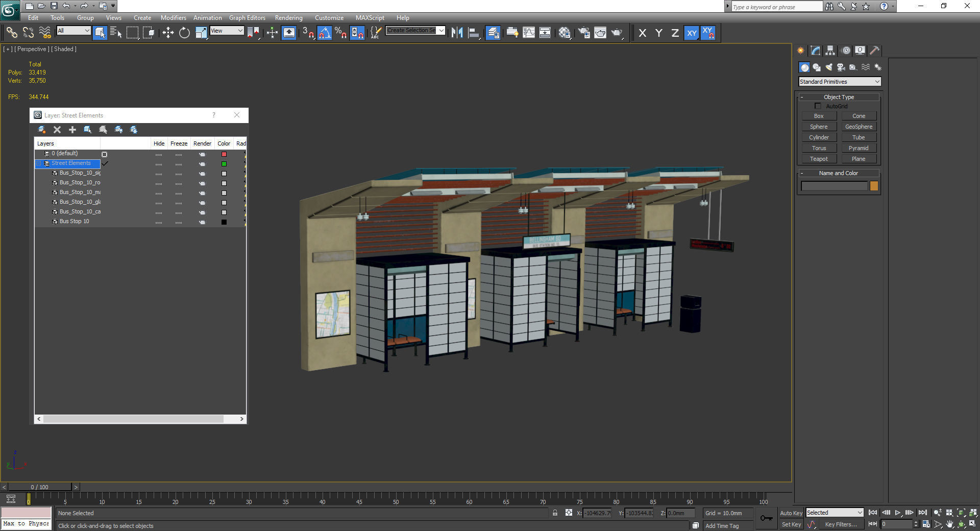Click Add Selected Objects plus icon in the Layer dialog
The height and width of the screenshot is (531, 980).
72,130
